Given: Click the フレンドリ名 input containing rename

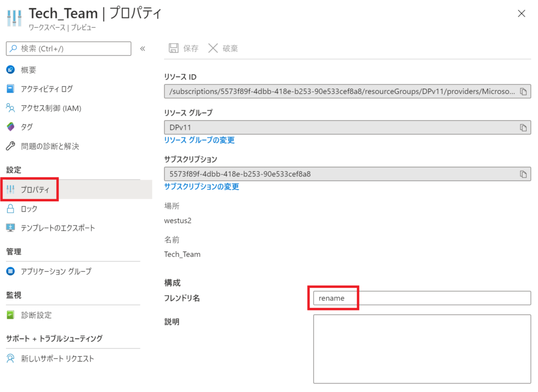Looking at the screenshot, I should point(422,298).
